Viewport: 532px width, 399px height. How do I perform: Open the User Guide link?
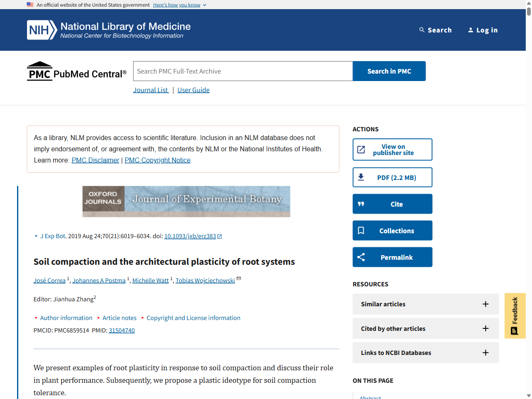[193, 90]
